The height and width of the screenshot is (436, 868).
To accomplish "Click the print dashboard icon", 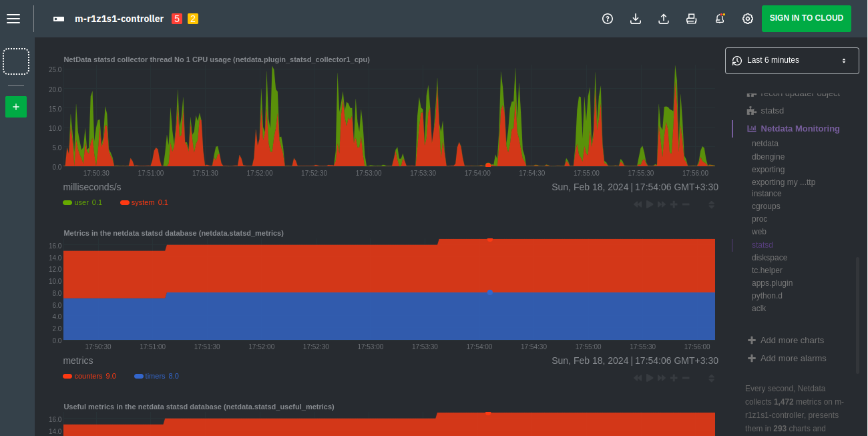I will coord(692,19).
